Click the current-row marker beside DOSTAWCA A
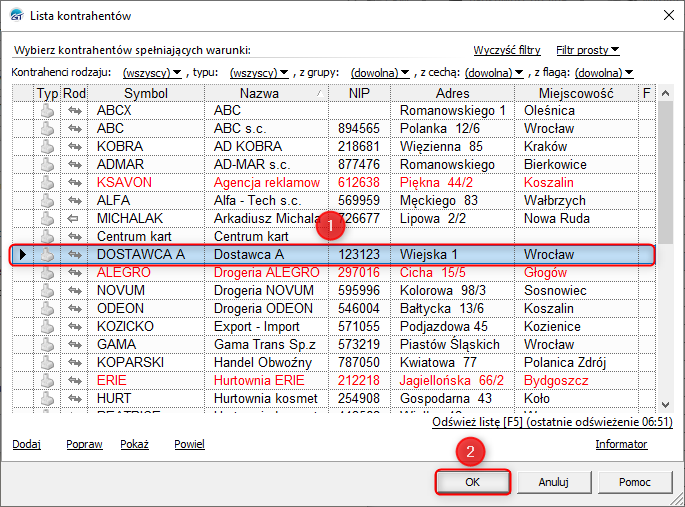 coord(23,255)
